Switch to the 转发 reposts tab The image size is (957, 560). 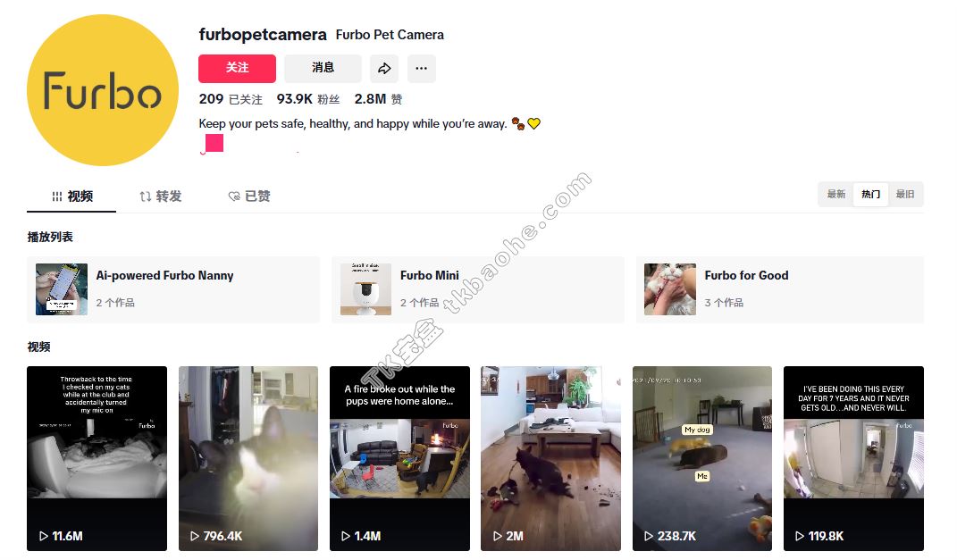(161, 196)
